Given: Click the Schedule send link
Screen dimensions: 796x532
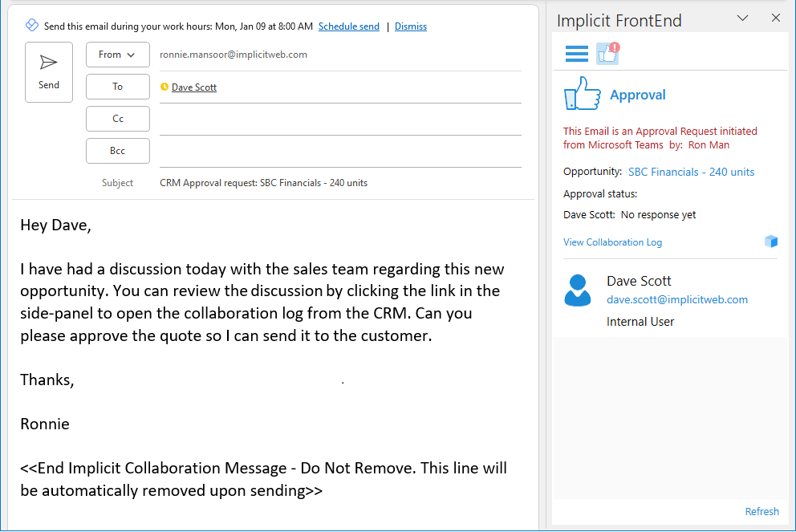Looking at the screenshot, I should 348,26.
